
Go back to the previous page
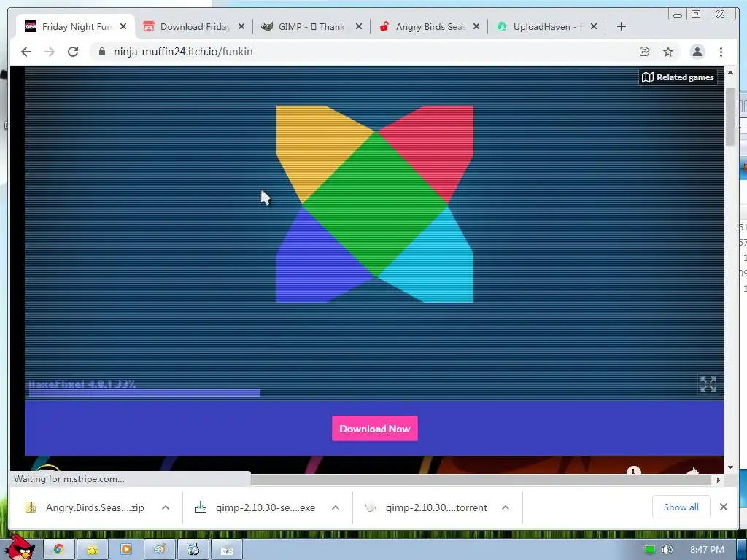point(26,52)
